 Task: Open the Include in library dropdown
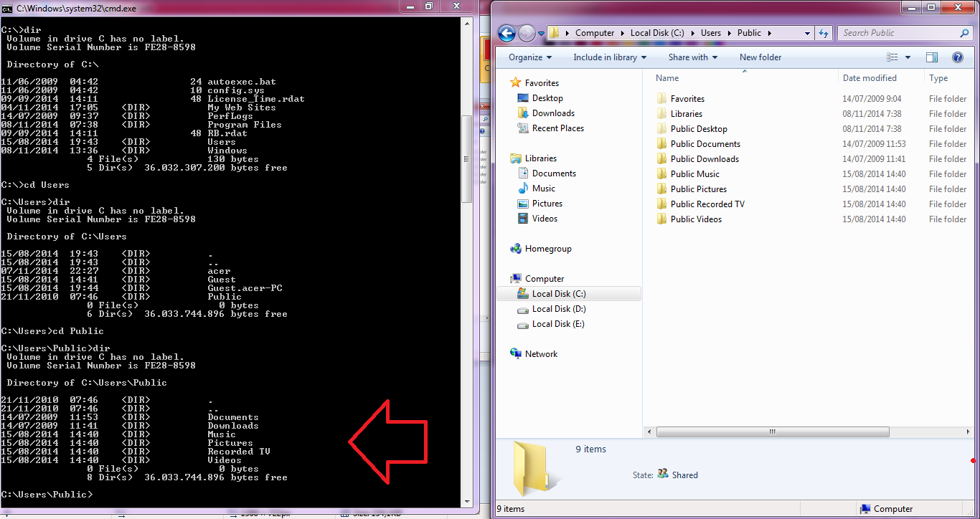[x=610, y=57]
